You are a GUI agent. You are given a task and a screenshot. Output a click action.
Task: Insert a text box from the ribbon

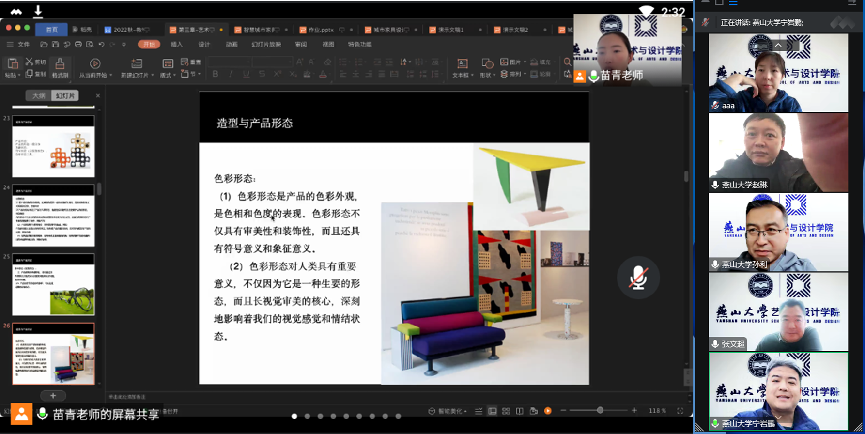461,63
